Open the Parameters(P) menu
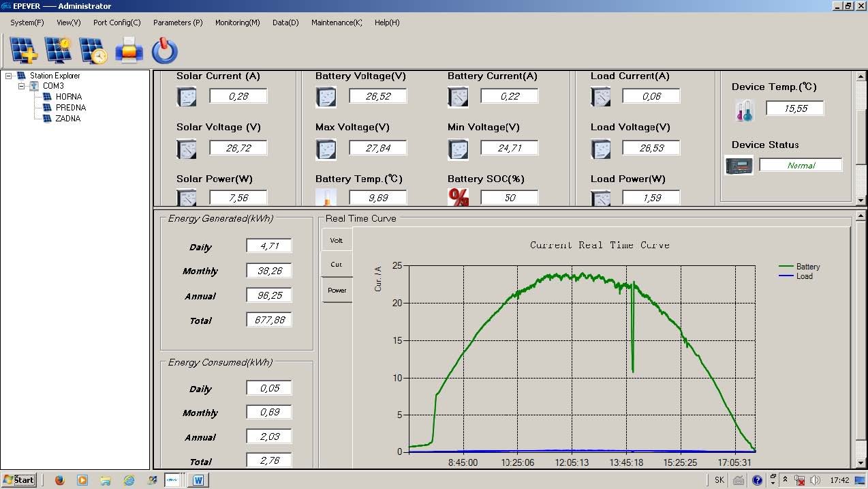 click(x=178, y=23)
